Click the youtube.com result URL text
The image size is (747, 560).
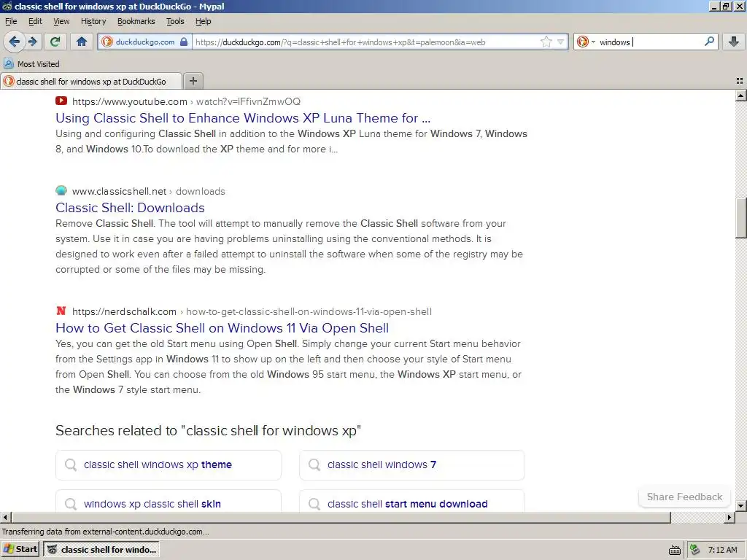[x=186, y=101]
